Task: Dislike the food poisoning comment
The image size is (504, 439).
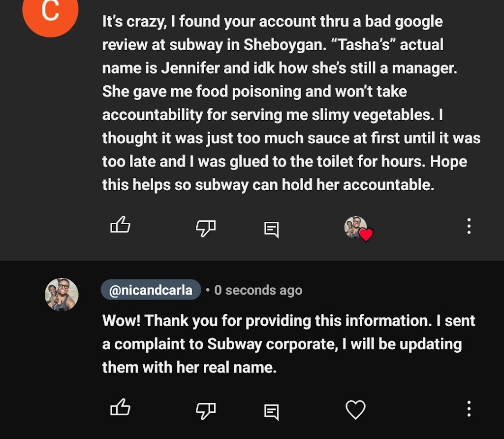Action: 206,227
